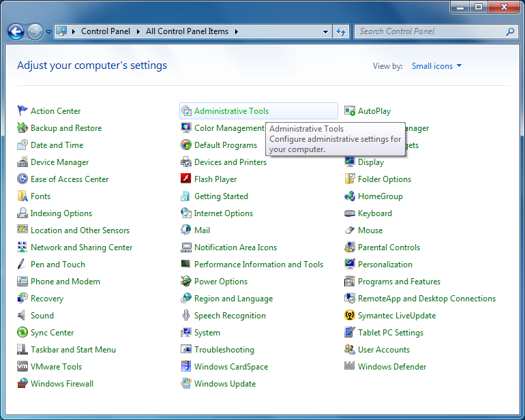525x420 pixels.
Task: Click the Back navigation button
Action: (x=16, y=31)
